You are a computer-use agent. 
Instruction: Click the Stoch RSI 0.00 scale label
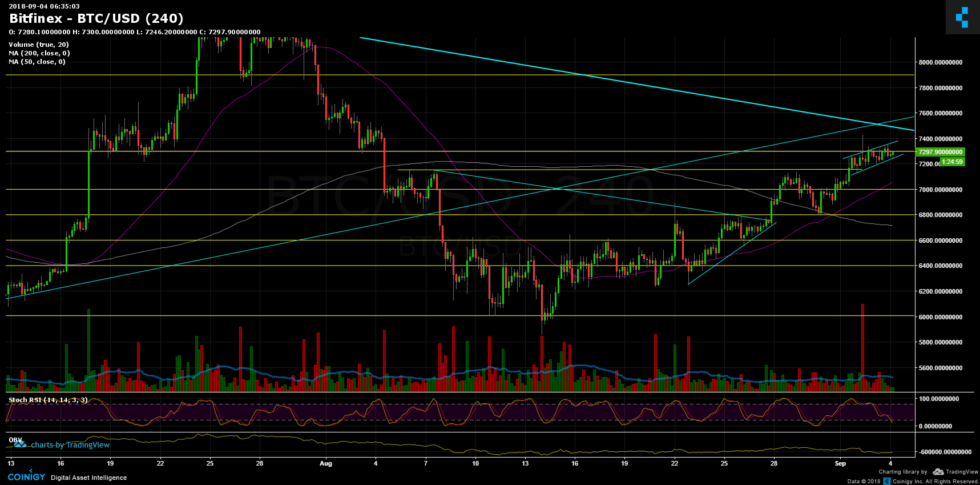935,426
